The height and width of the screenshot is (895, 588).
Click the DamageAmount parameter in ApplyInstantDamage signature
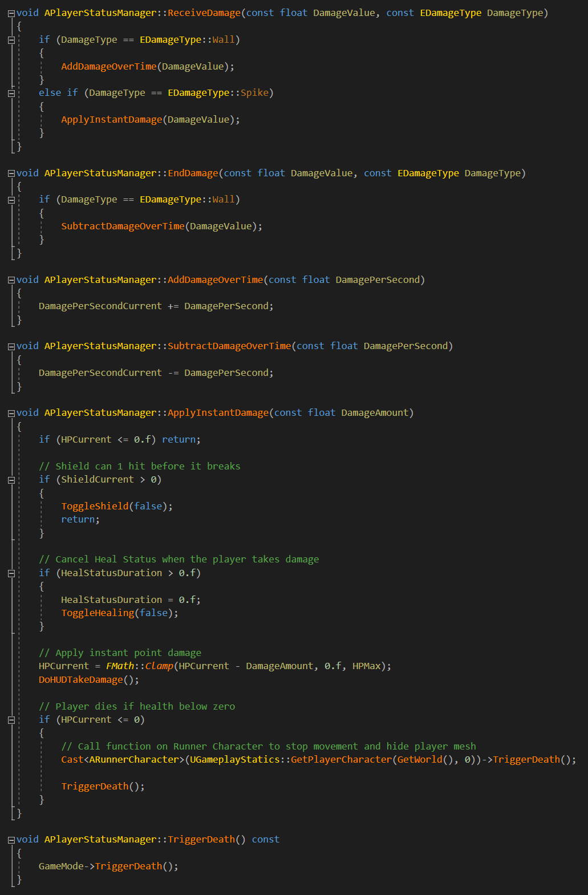click(x=375, y=413)
